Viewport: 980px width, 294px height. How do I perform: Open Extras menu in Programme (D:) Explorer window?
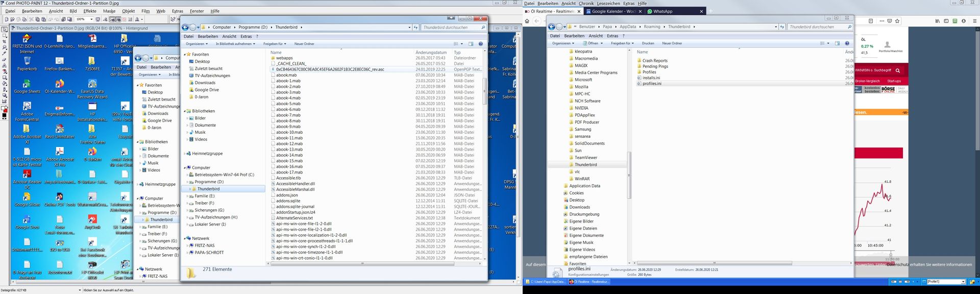point(246,36)
